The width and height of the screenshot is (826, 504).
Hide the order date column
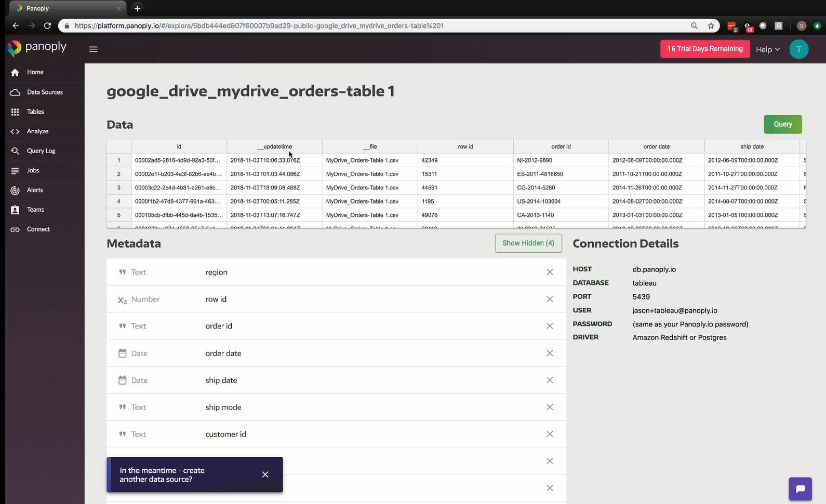coord(550,353)
